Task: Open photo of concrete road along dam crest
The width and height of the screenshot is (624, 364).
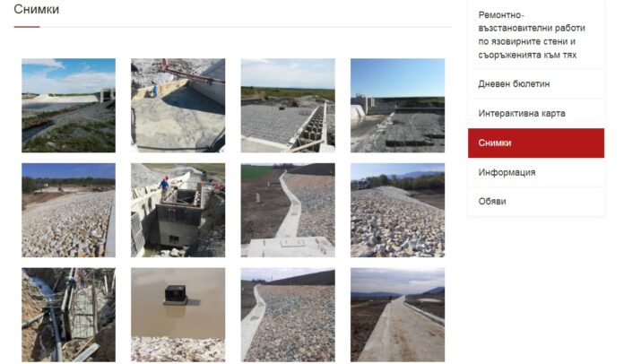Action: click(x=397, y=315)
